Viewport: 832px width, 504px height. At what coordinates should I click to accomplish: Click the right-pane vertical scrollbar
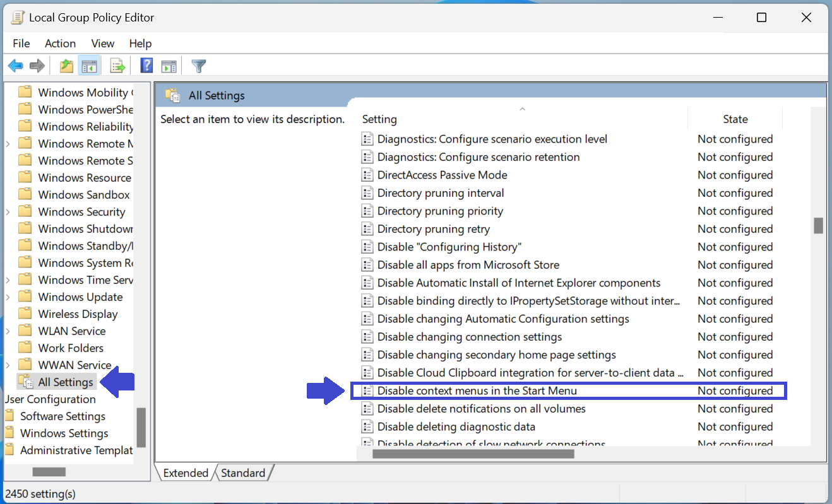[819, 225]
